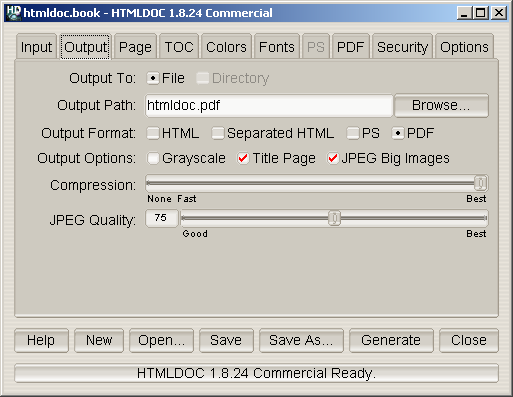Switch to the Input tab

point(36,47)
